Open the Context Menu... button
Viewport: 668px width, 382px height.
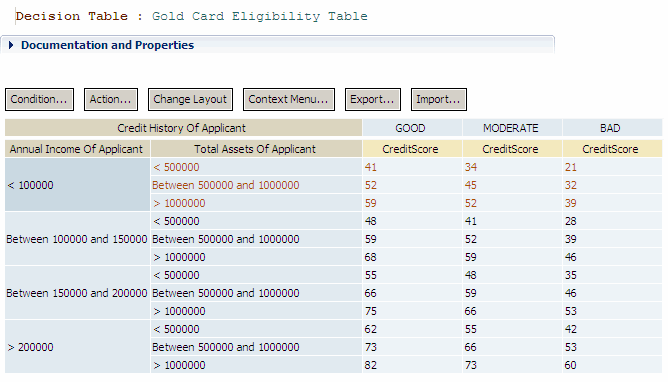[289, 99]
